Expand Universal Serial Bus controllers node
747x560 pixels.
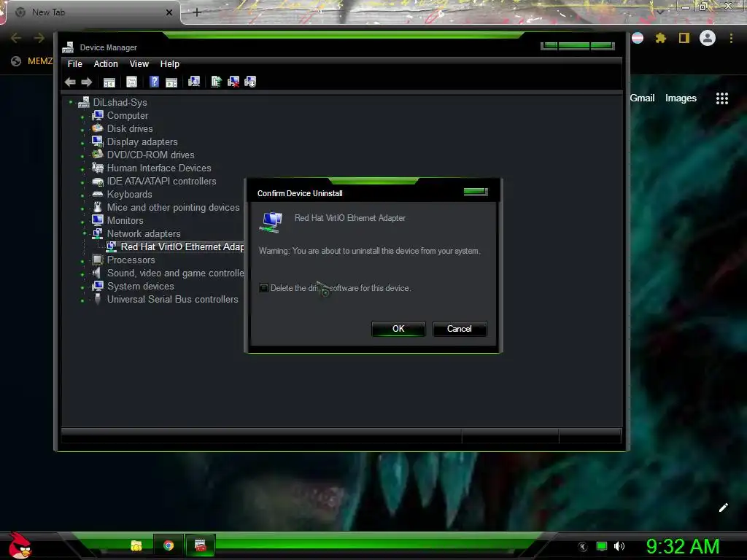82,300
